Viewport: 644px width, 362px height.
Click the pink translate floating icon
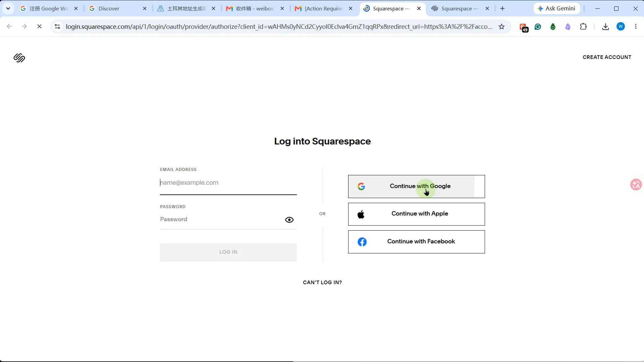coord(636,184)
